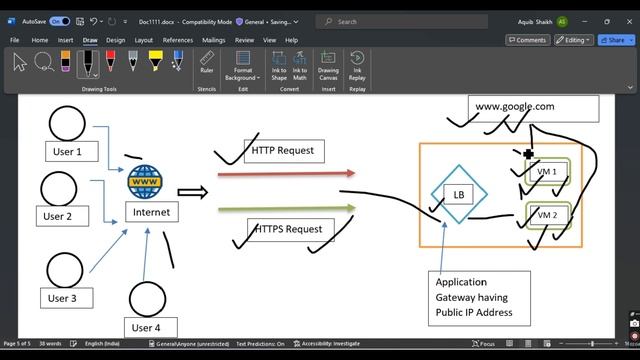Open the Help tab

(291, 40)
